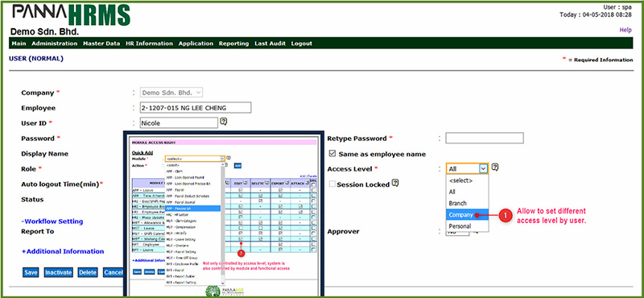644x298 pixels.
Task: Toggle the Same as employee name checkbox
Action: (x=332, y=154)
